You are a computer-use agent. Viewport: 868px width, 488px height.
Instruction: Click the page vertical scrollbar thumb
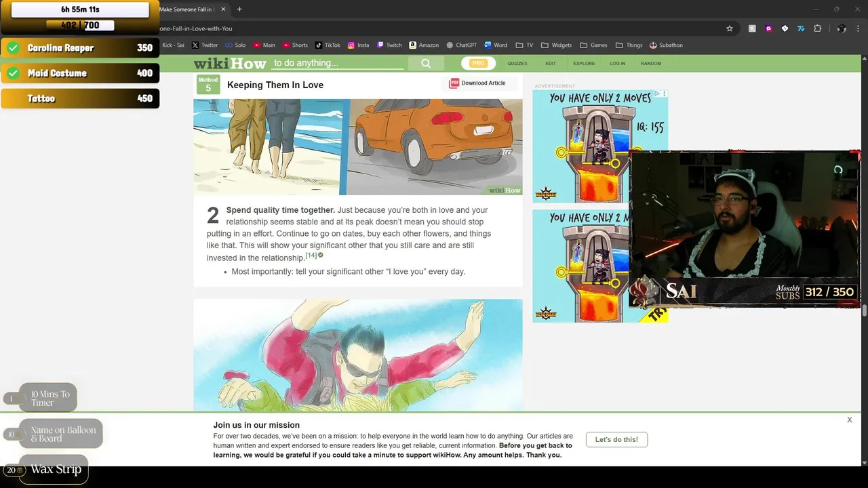click(864, 311)
